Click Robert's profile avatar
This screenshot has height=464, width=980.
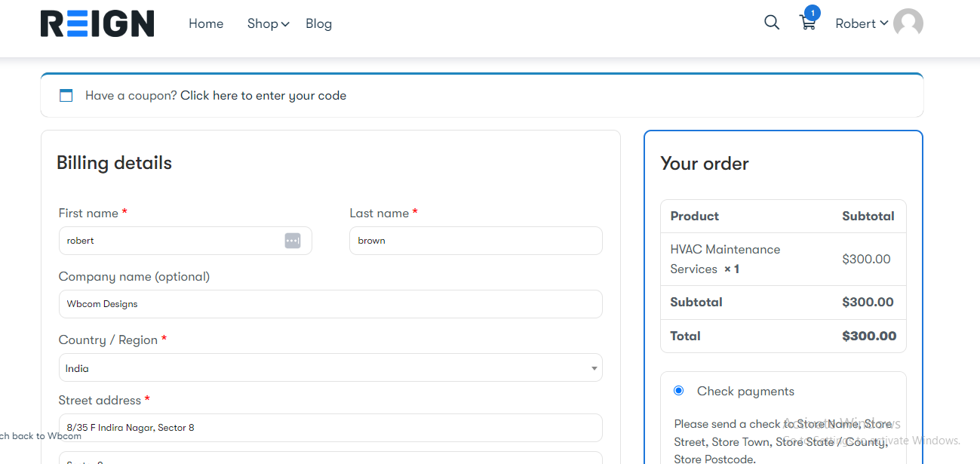pyautogui.click(x=908, y=23)
